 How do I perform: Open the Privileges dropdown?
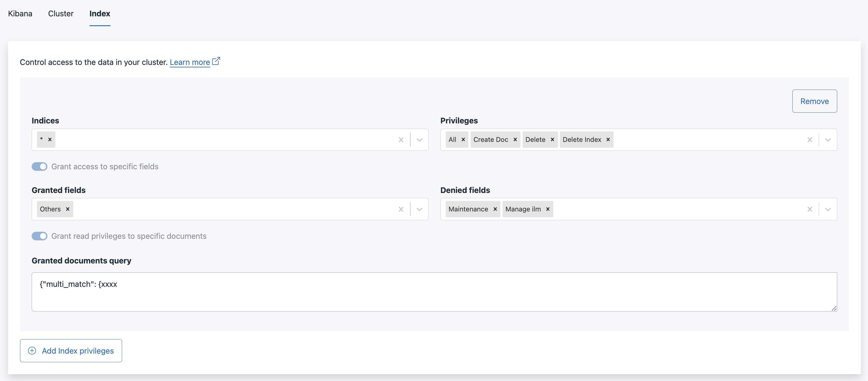point(828,140)
